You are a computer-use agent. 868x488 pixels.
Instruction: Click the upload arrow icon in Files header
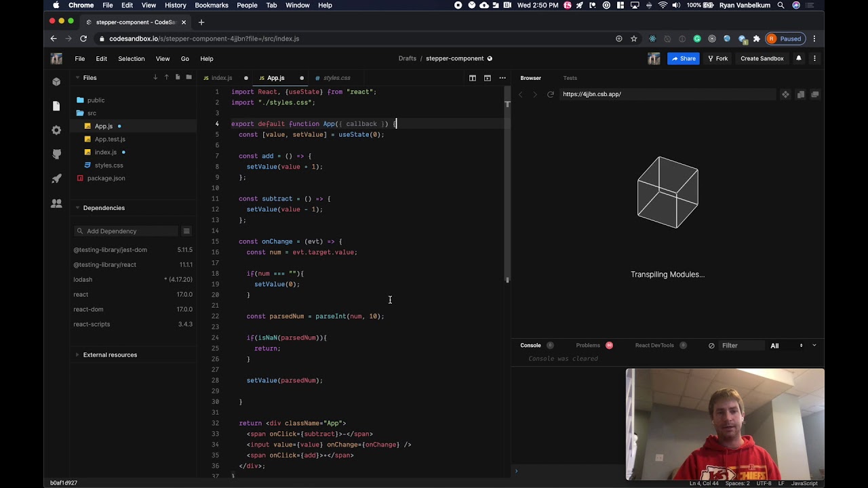coord(166,77)
